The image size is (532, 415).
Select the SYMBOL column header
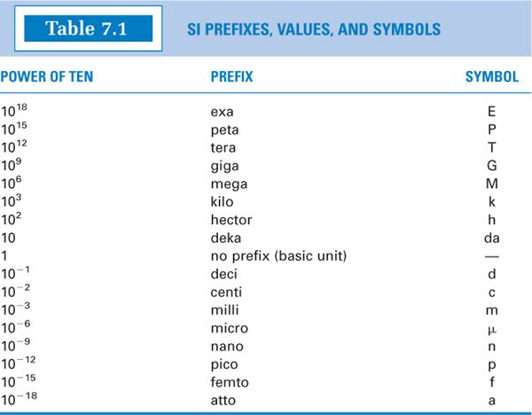pyautogui.click(x=492, y=77)
